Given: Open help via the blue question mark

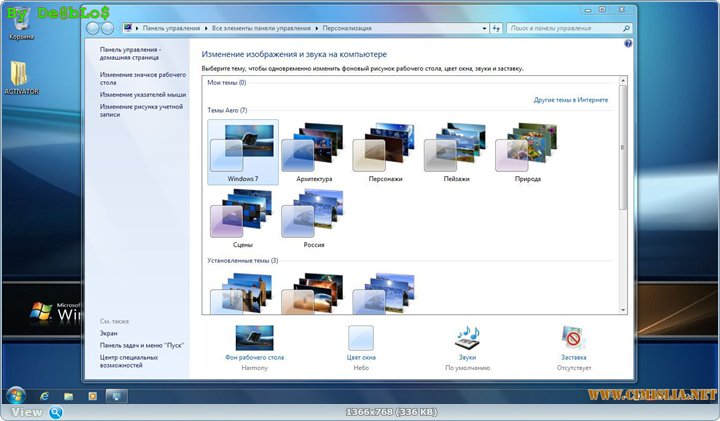Looking at the screenshot, I should pyautogui.click(x=627, y=44).
